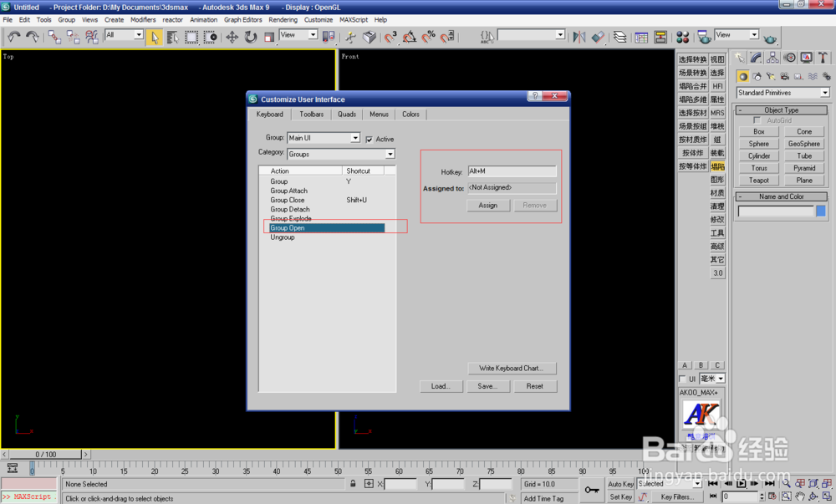The height and width of the screenshot is (504, 836).
Task: Switch to the Toolbars tab
Action: [x=311, y=114]
